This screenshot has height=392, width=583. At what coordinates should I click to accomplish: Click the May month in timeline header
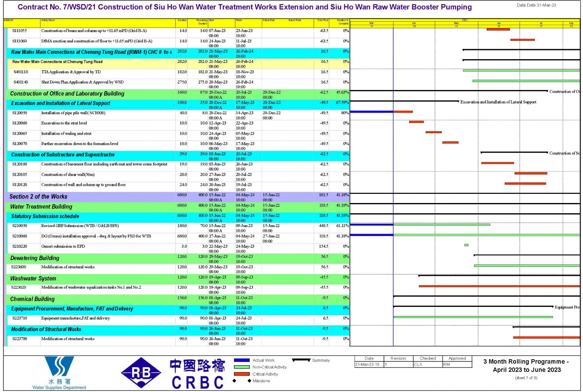tap(456, 23)
